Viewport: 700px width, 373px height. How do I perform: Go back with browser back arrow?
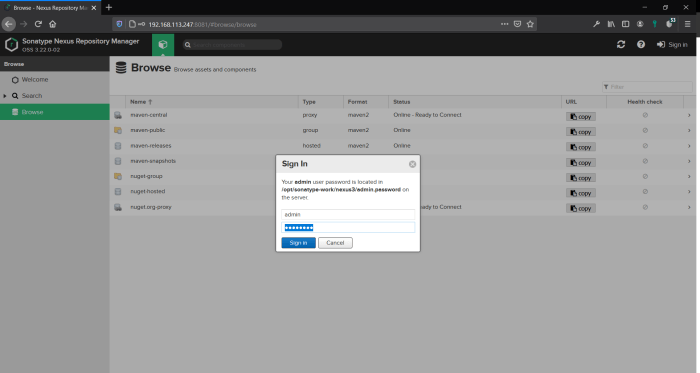(8, 24)
